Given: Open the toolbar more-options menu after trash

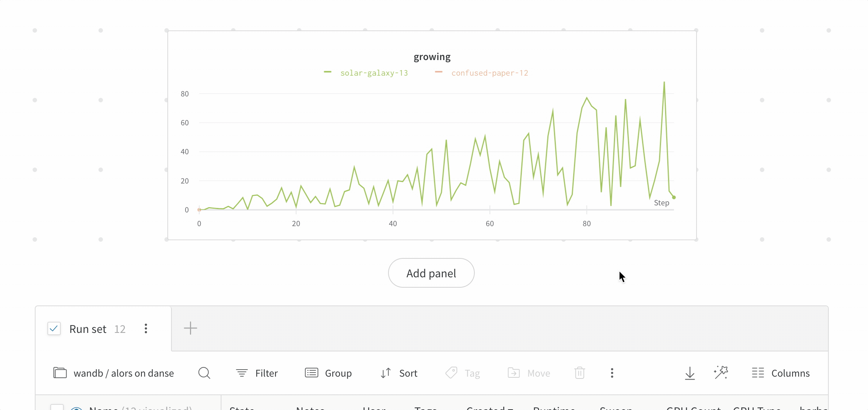Looking at the screenshot, I should point(612,373).
